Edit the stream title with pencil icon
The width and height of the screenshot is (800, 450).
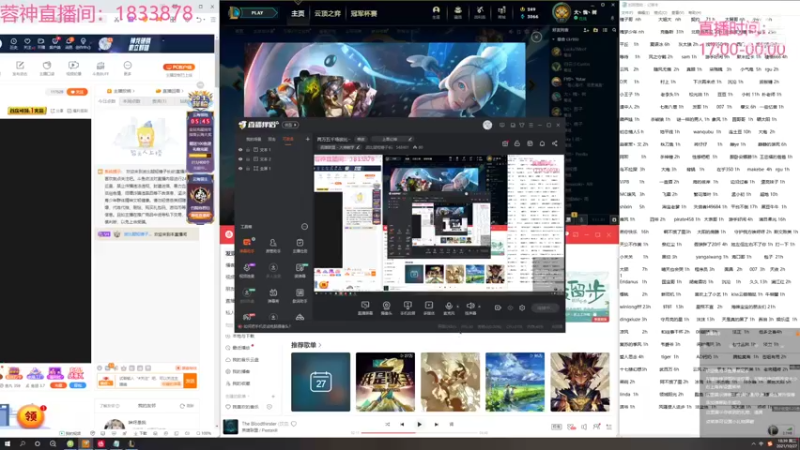pyautogui.click(x=410, y=139)
